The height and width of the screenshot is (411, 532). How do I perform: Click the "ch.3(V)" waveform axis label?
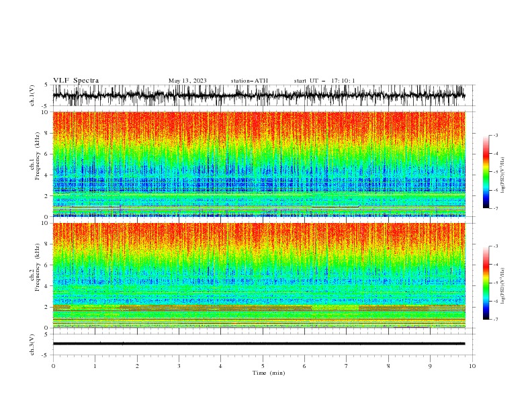point(32,345)
